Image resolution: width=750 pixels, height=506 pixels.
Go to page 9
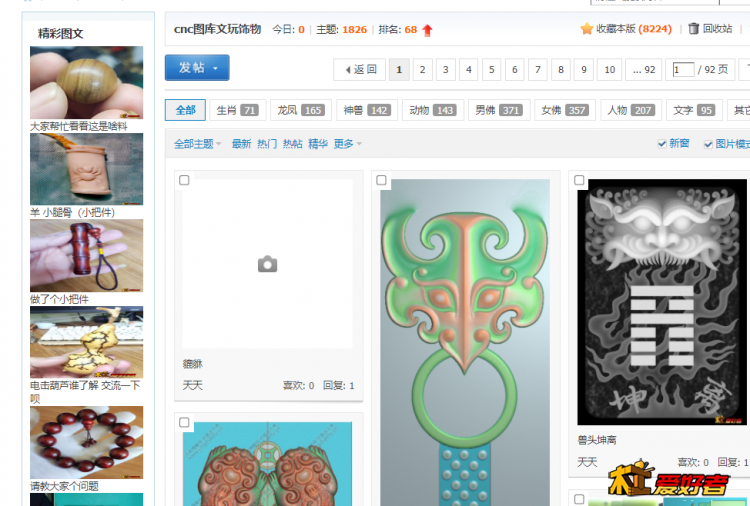click(x=584, y=70)
